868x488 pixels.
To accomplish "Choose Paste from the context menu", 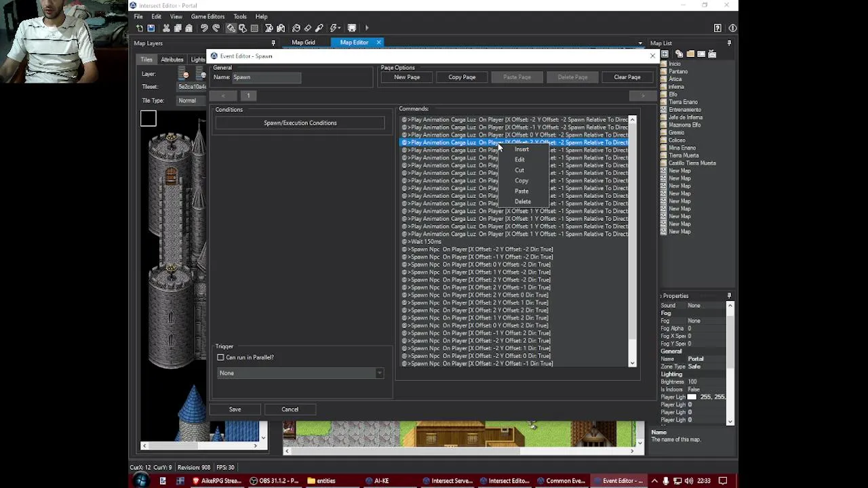I will 521,191.
